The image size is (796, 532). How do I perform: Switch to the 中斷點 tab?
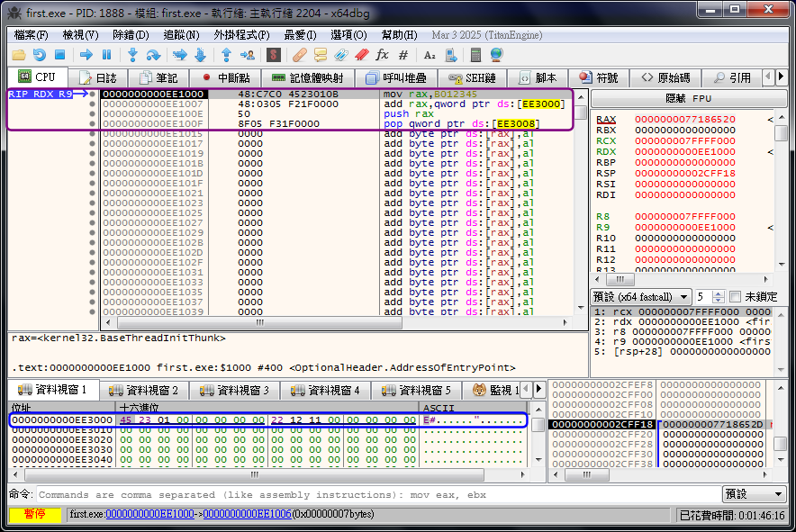227,78
